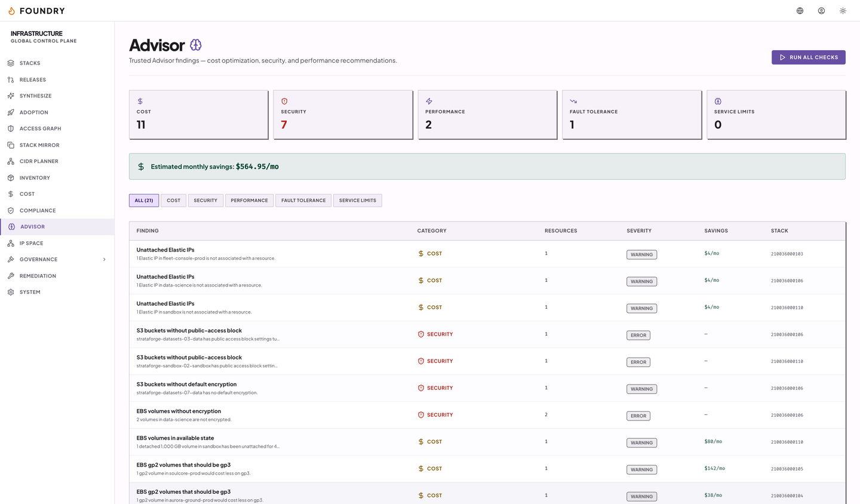Click the Stack Mirror icon
The height and width of the screenshot is (504, 860).
[11, 145]
